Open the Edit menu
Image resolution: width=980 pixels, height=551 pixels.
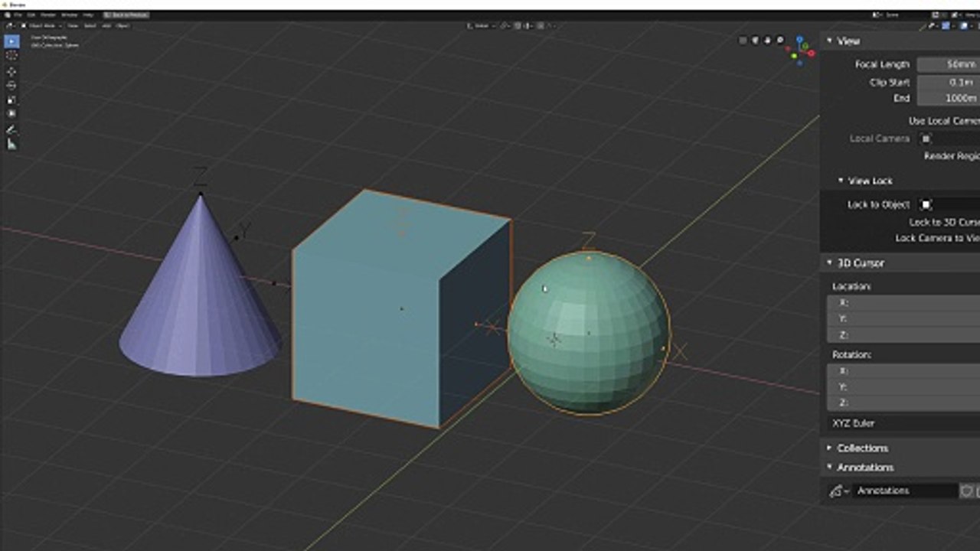pos(31,15)
